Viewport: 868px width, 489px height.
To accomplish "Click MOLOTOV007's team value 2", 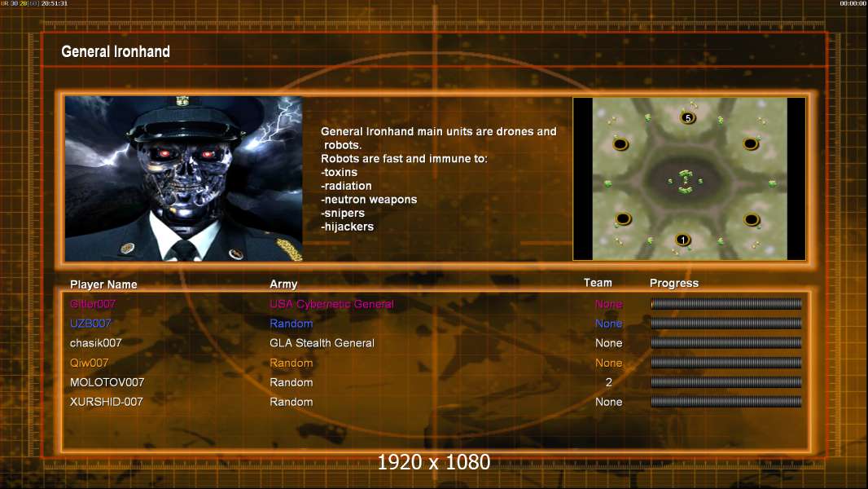I will coord(609,382).
